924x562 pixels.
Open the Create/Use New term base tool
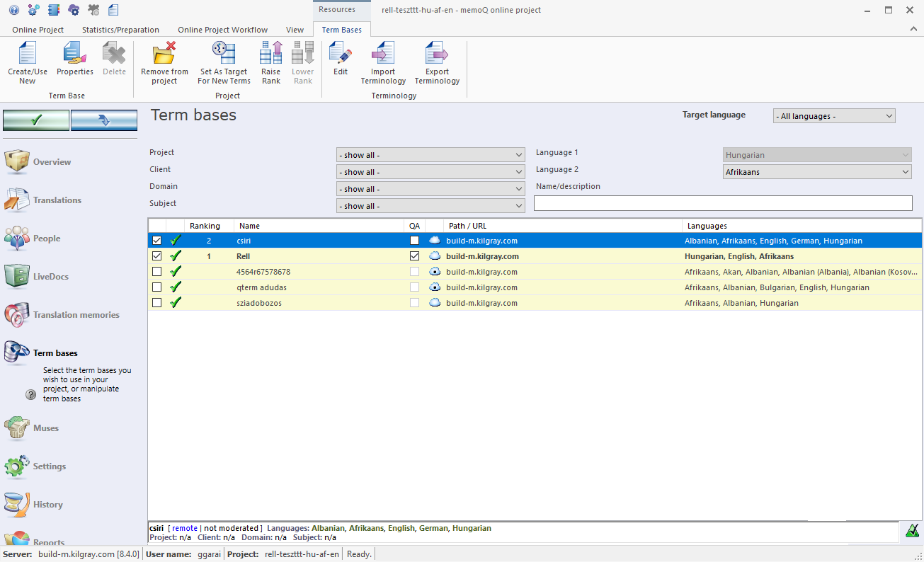[27, 62]
